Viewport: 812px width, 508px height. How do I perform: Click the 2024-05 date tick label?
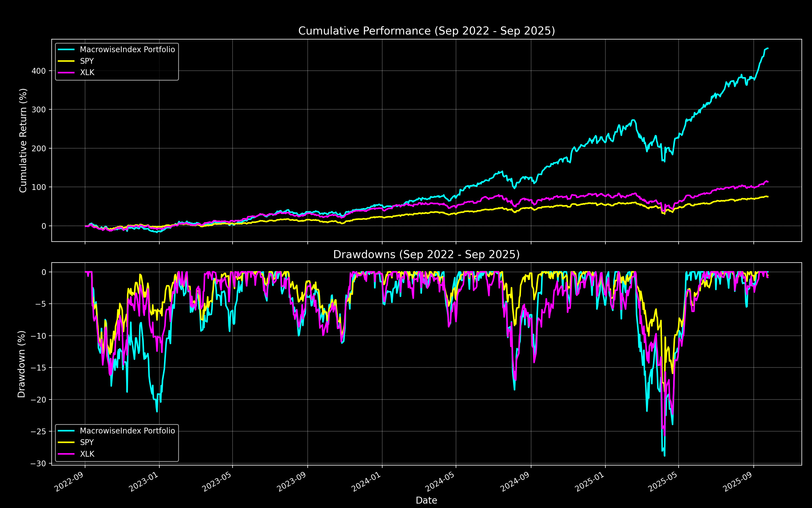pos(440,482)
